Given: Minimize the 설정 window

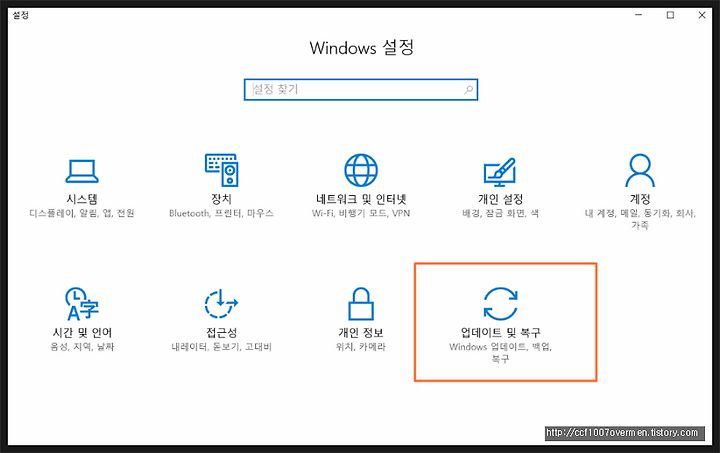Looking at the screenshot, I should pos(638,15).
